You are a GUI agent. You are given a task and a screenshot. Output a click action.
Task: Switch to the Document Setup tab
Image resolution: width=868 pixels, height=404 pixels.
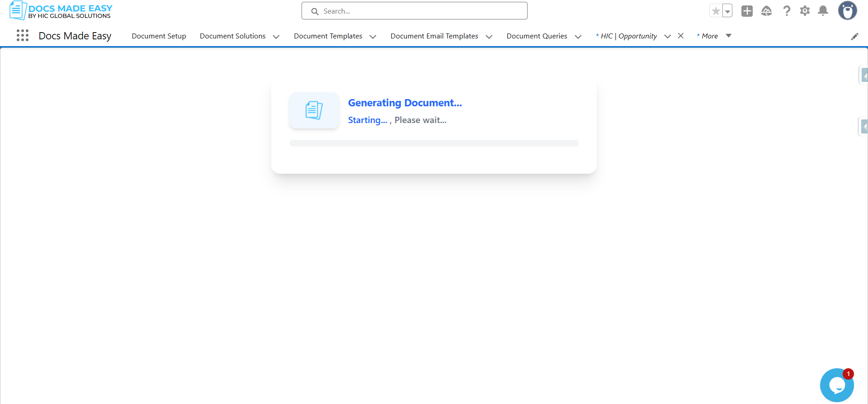[159, 36]
